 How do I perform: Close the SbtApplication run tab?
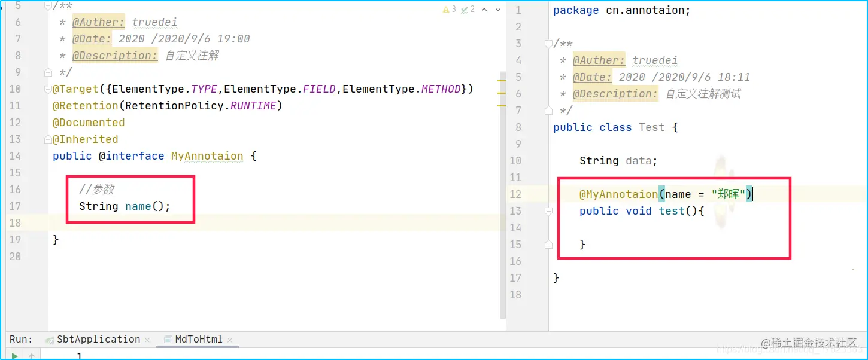point(147,340)
